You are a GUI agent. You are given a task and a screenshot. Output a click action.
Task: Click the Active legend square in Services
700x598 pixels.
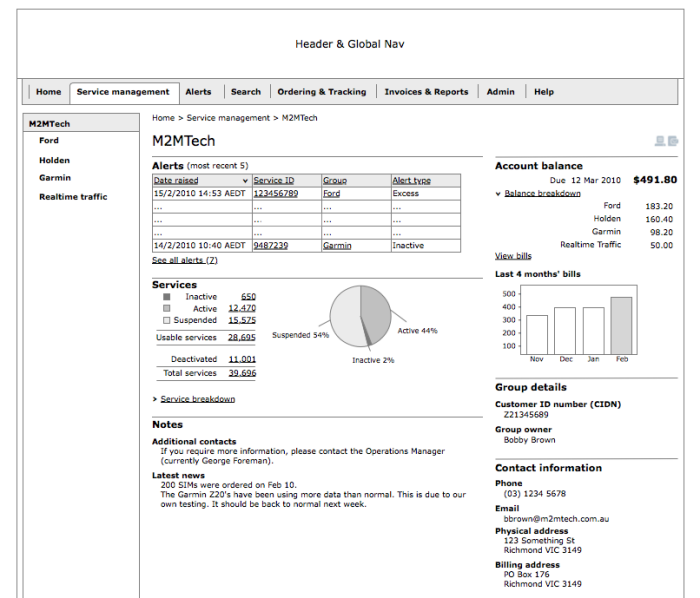coord(167,309)
